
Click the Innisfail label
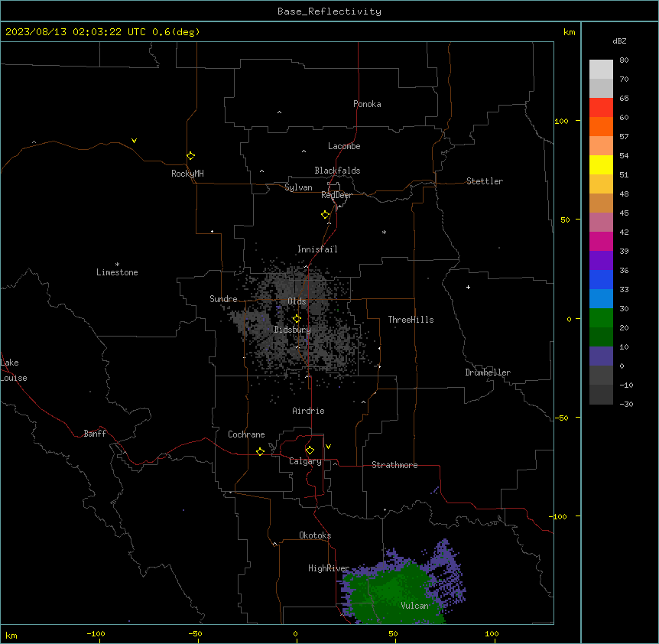pyautogui.click(x=317, y=249)
